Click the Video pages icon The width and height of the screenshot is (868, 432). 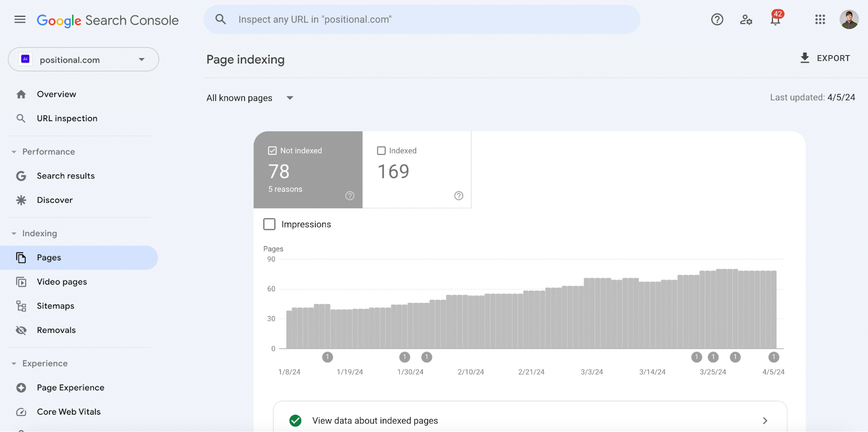tap(21, 282)
